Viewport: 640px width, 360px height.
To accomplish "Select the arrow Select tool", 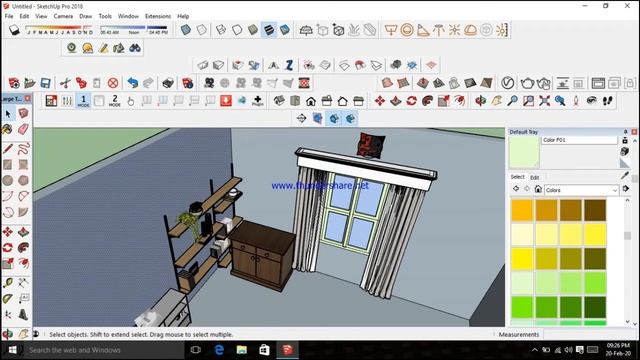I will tap(8, 113).
